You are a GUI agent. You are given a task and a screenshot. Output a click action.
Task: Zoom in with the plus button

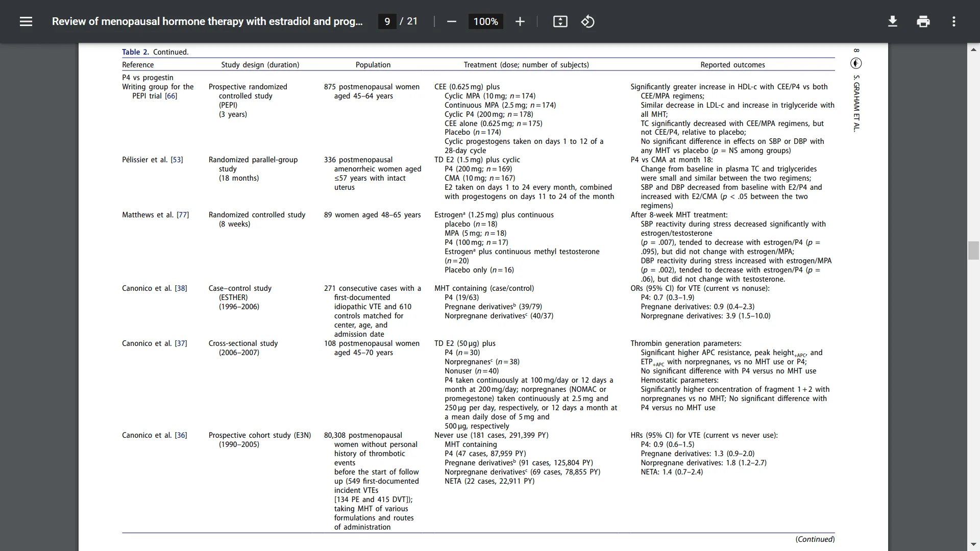point(520,21)
